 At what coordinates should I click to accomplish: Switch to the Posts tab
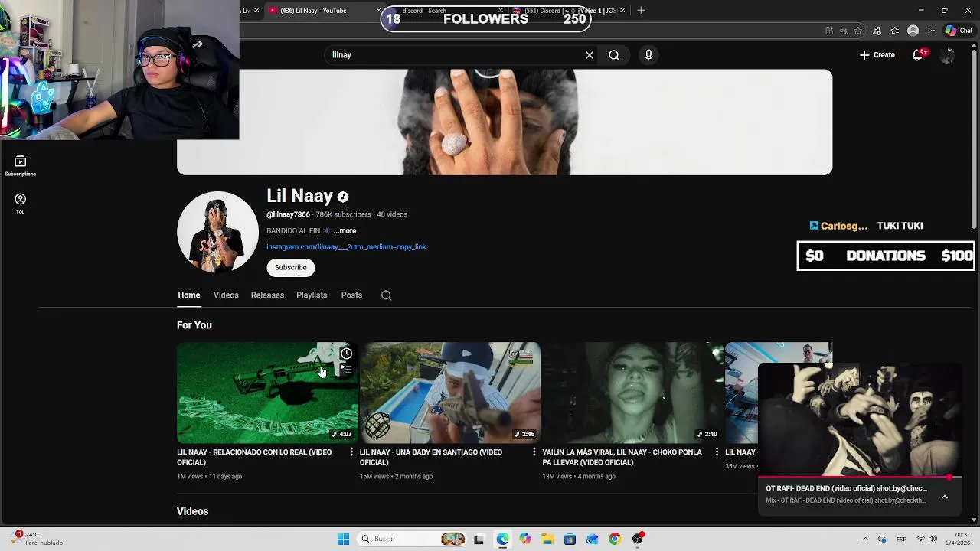(351, 295)
